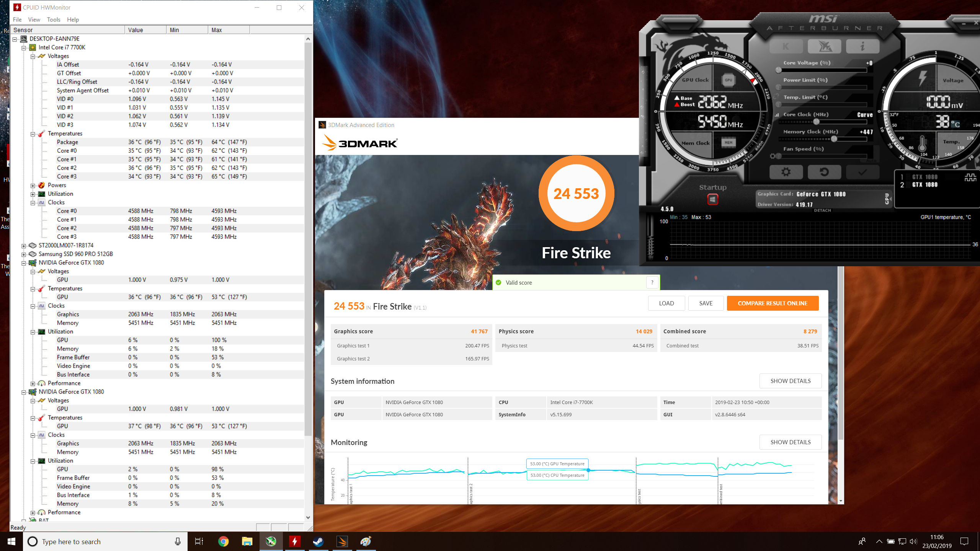Click the OC Scanner icon in Afterburner
The height and width of the screenshot is (551, 980).
pos(824,47)
